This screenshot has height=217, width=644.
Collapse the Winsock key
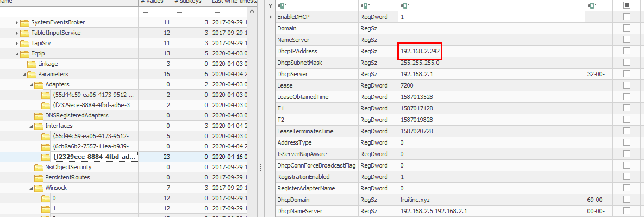click(31, 188)
